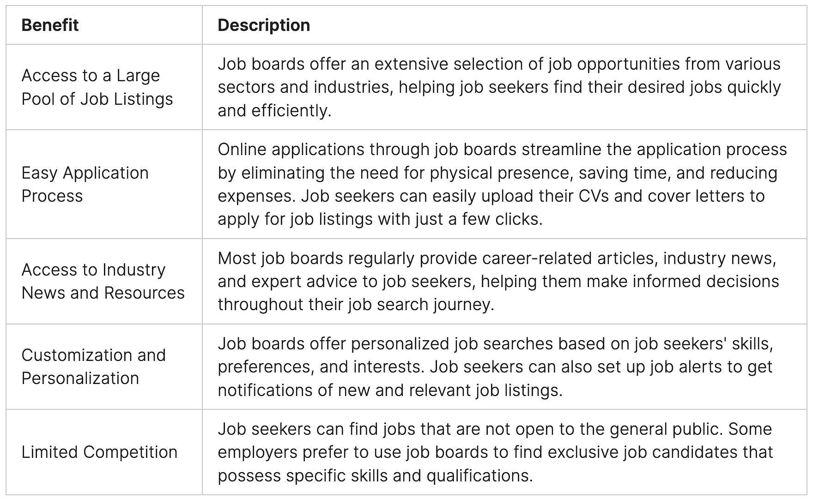Click the description starting "Job boards offer an extensive"
813x504 pixels.
coord(499,87)
